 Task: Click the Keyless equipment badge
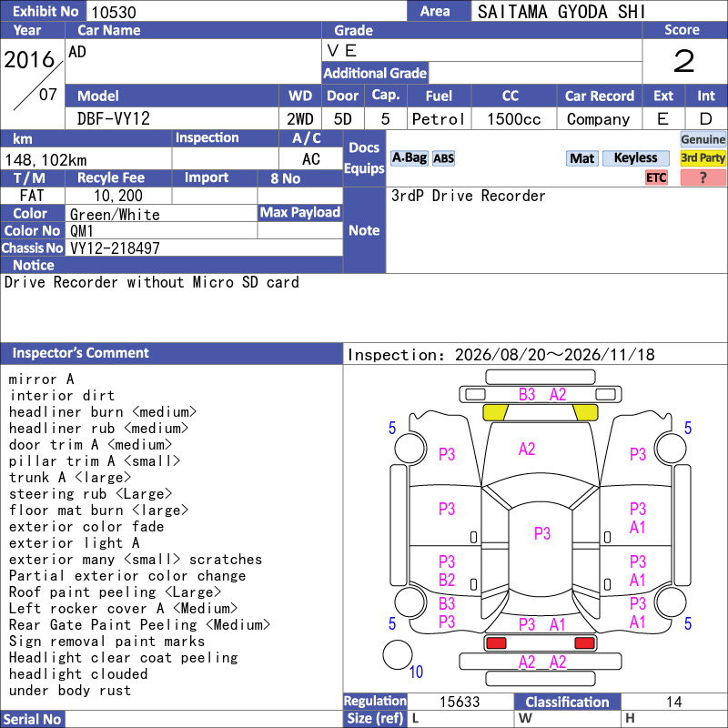coord(635,158)
